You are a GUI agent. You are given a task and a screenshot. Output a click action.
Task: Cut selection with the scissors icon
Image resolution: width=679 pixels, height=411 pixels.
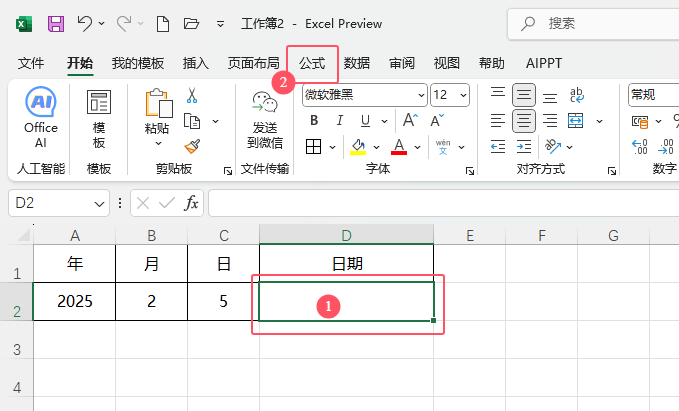[192, 95]
